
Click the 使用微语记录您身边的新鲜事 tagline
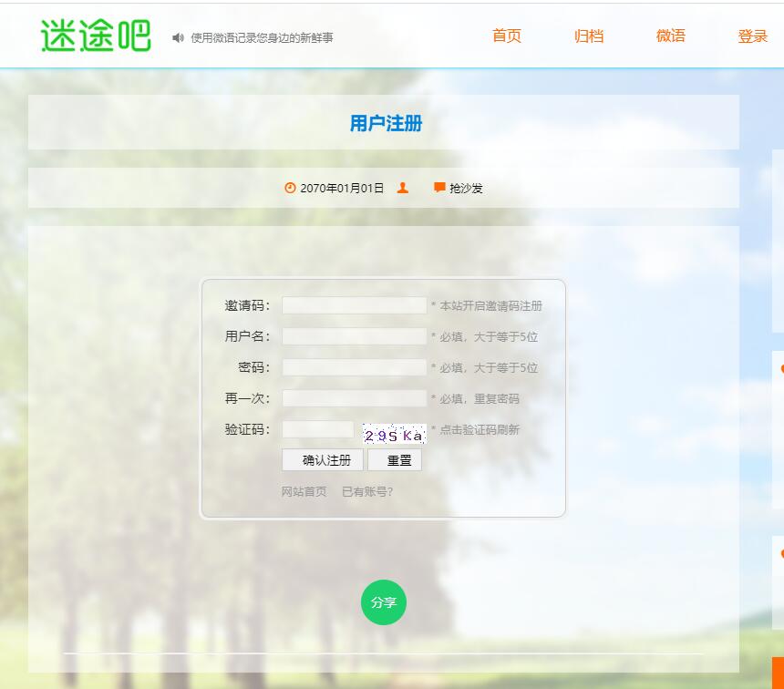click(262, 38)
